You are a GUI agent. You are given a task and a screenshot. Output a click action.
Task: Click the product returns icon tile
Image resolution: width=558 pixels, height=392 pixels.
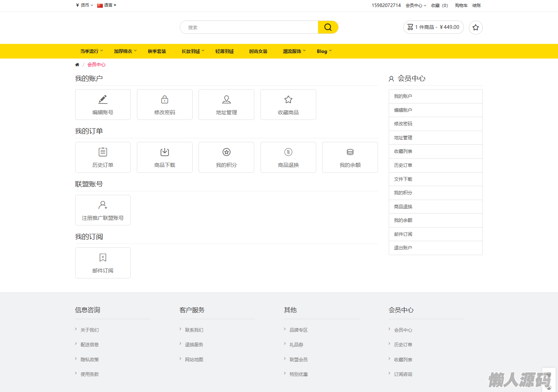pyautogui.click(x=288, y=152)
